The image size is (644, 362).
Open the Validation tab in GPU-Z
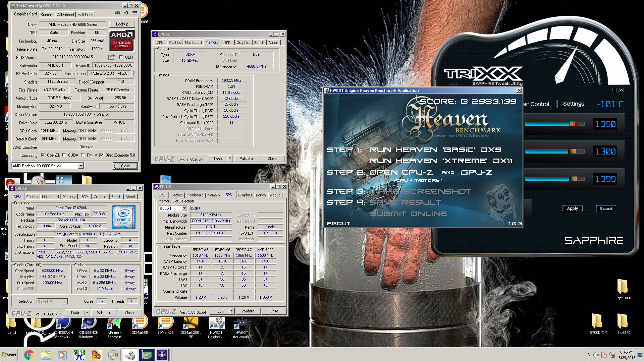[x=86, y=15]
